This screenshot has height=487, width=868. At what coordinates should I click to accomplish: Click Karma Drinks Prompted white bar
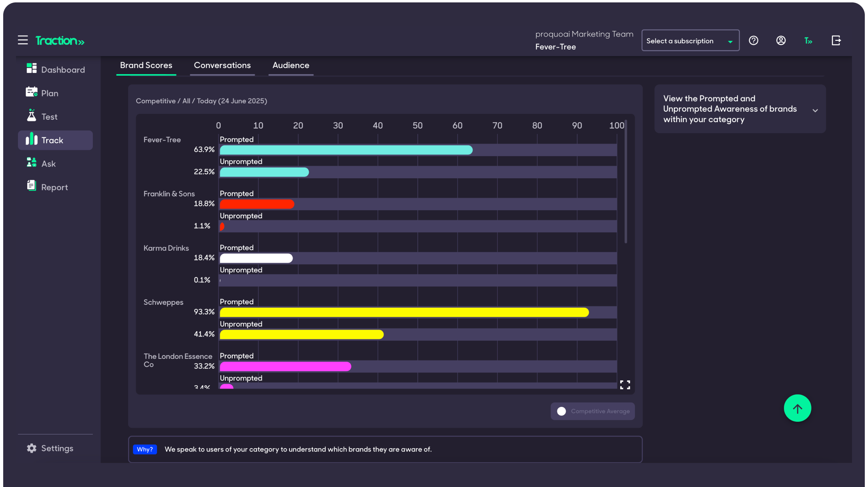click(x=256, y=258)
